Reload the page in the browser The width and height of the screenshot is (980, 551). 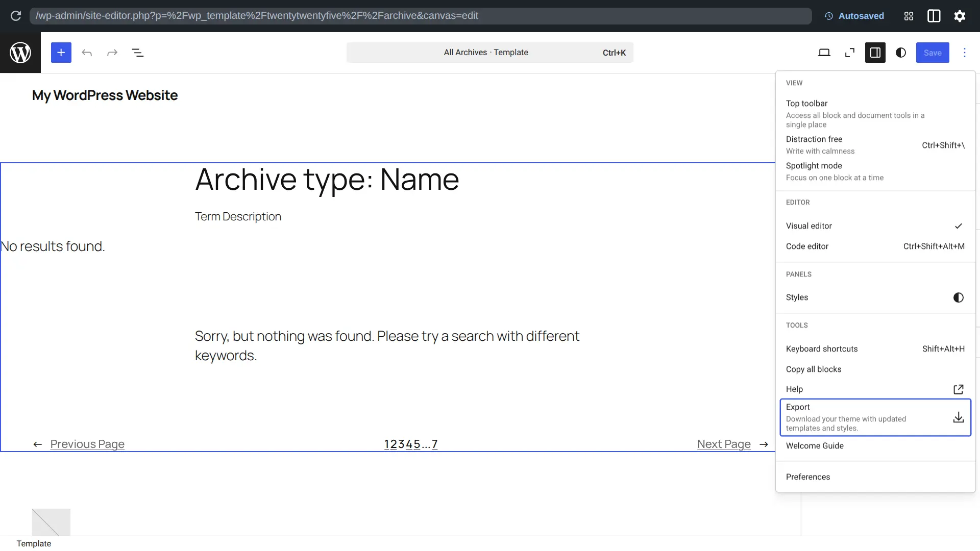16,16
